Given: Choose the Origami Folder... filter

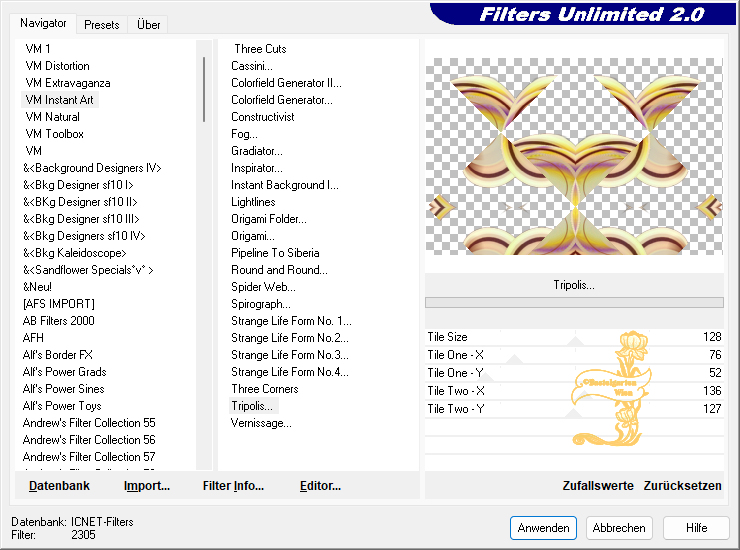Looking at the screenshot, I should (x=269, y=219).
